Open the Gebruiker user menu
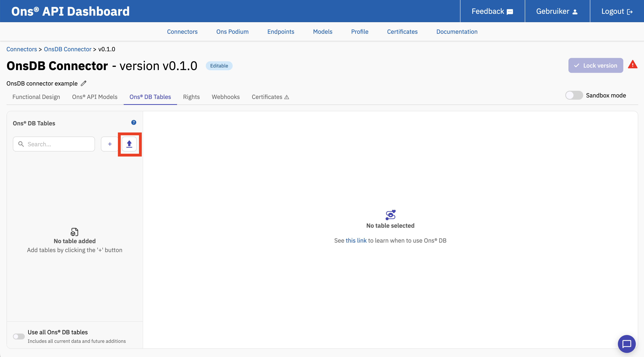The image size is (644, 357). click(x=557, y=11)
